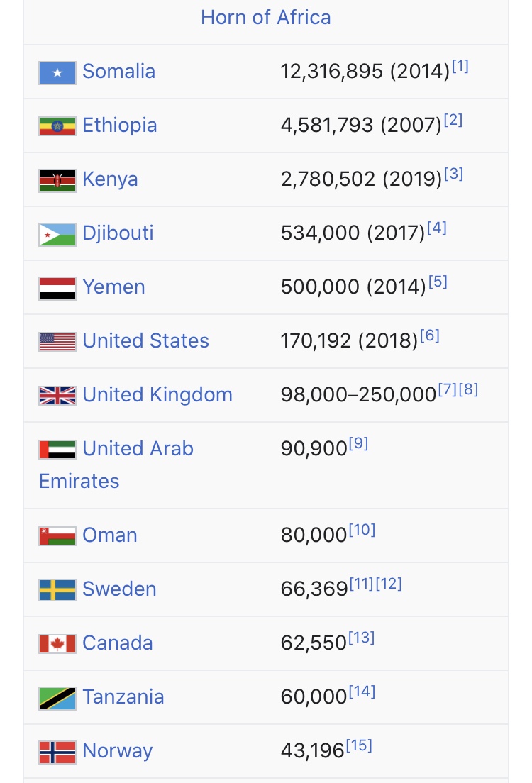Screen dimensions: 532x783
Task: Click the United States flag icon
Action: [57, 342]
